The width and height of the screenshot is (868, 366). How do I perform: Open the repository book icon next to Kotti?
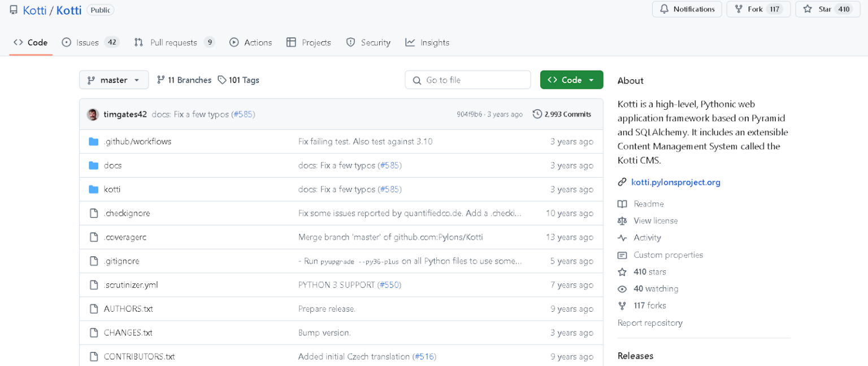14,10
